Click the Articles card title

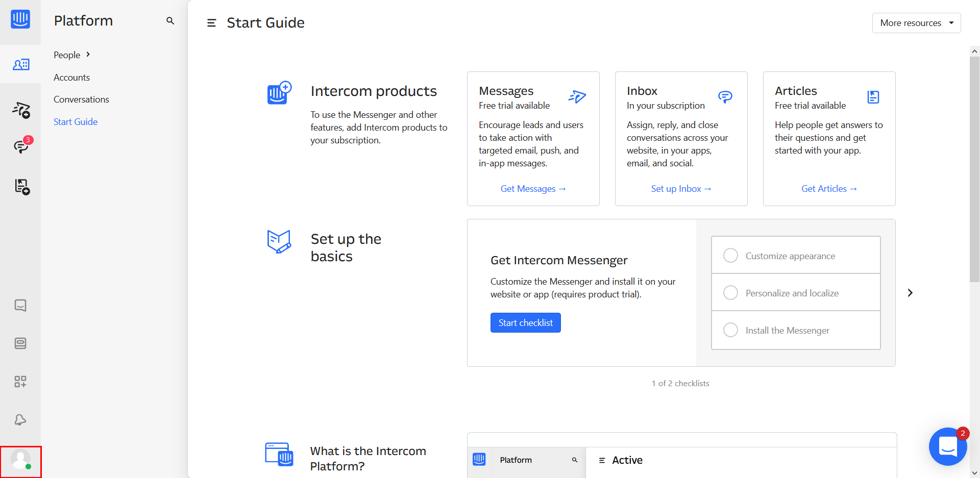tap(796, 91)
